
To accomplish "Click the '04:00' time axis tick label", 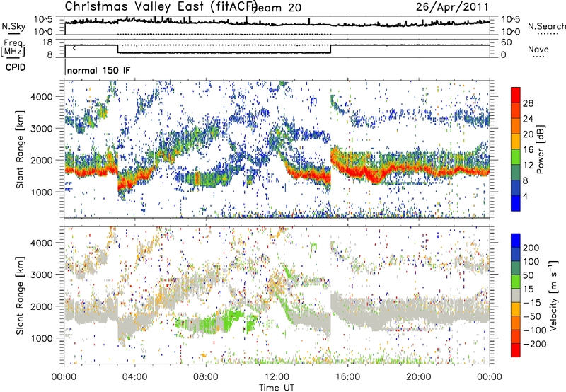I will click(x=135, y=377).
